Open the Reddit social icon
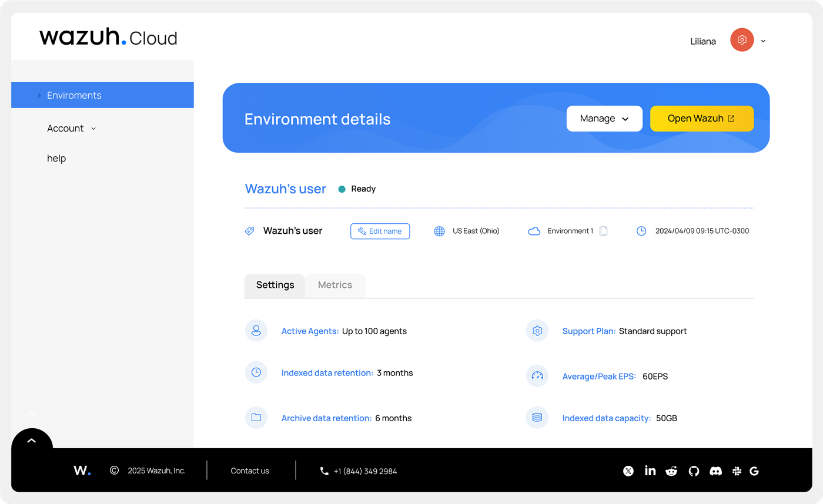The image size is (823, 504). pyautogui.click(x=671, y=471)
